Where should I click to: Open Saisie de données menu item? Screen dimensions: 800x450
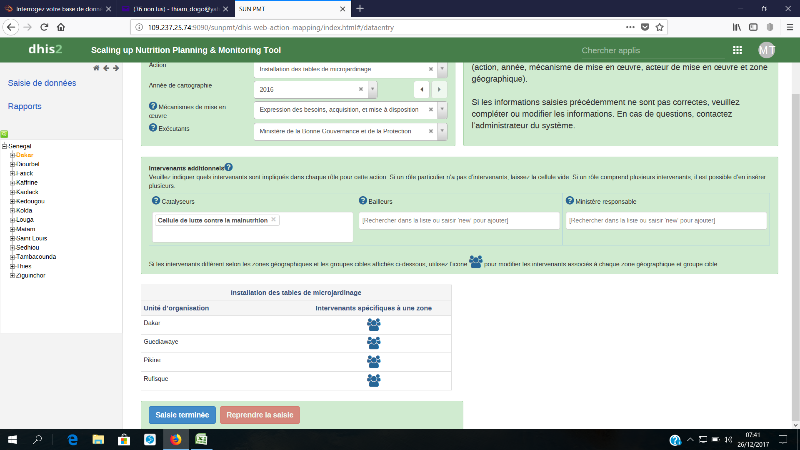(42, 83)
